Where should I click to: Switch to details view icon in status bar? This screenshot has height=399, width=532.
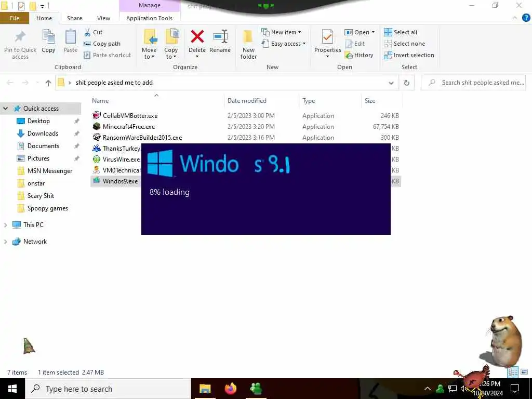(x=513, y=372)
